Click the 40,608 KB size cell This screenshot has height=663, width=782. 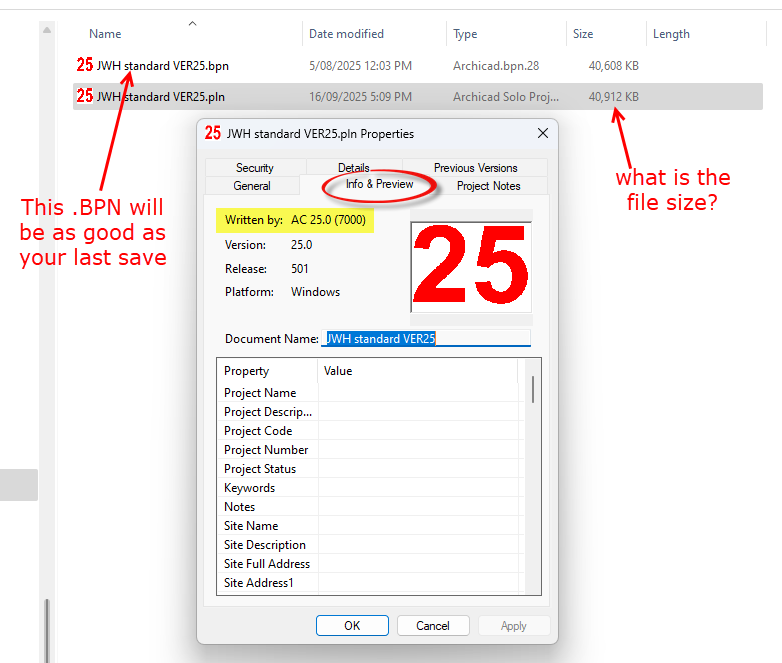(613, 65)
